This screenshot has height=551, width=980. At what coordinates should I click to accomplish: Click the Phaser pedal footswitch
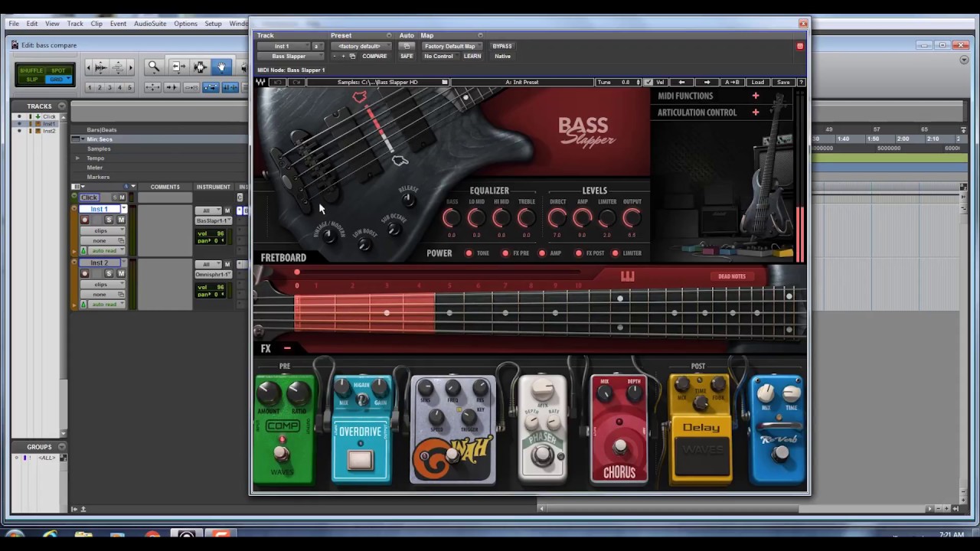point(543,455)
